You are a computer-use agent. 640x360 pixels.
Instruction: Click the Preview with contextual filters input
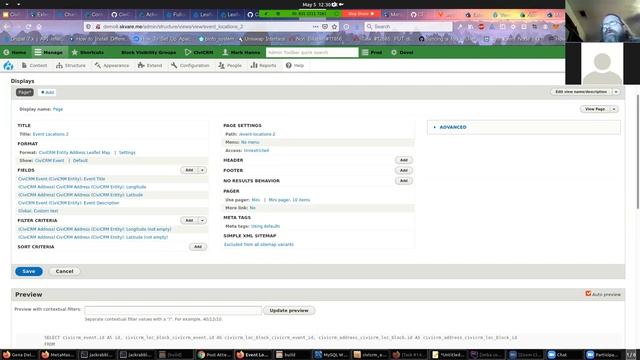(173, 311)
